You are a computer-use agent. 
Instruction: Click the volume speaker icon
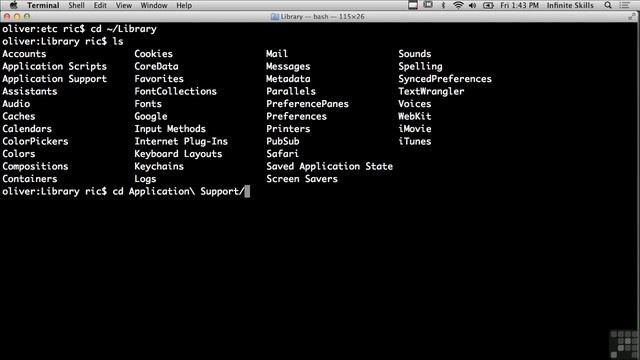click(473, 5)
